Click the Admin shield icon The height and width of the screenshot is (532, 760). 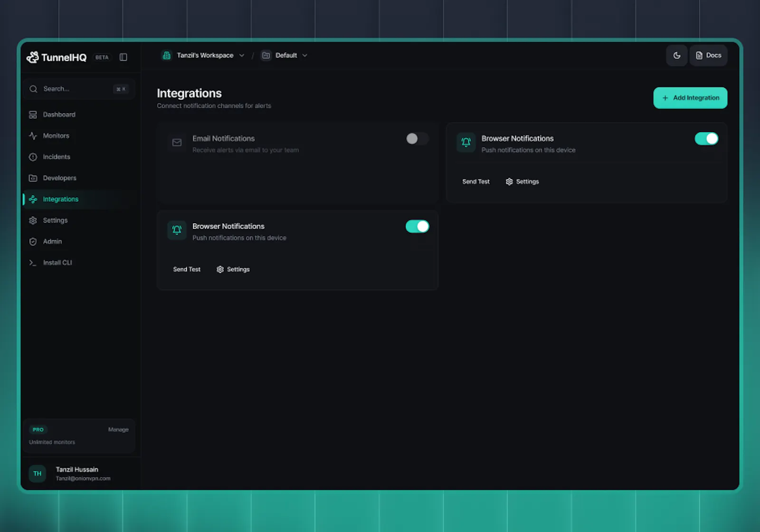pyautogui.click(x=33, y=241)
